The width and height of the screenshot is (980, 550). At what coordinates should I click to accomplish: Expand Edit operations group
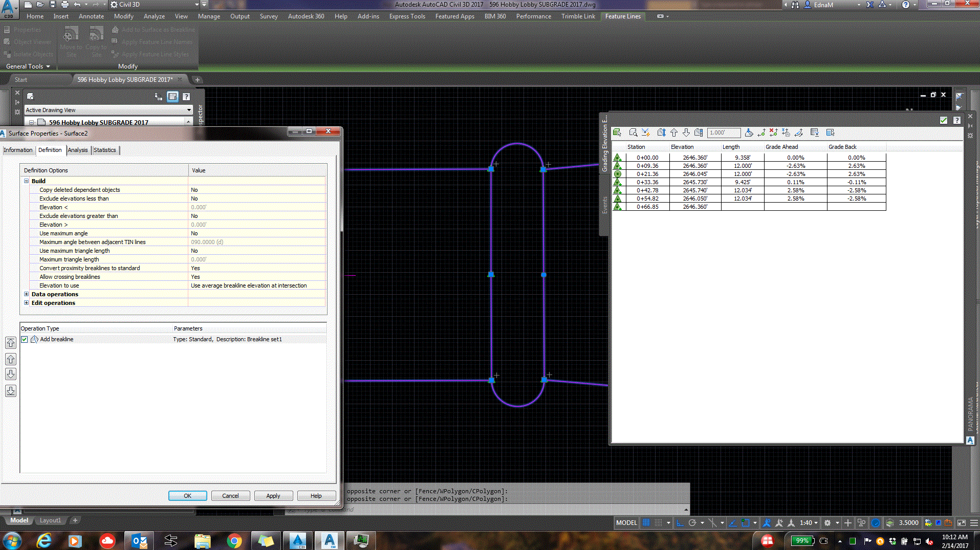26,303
